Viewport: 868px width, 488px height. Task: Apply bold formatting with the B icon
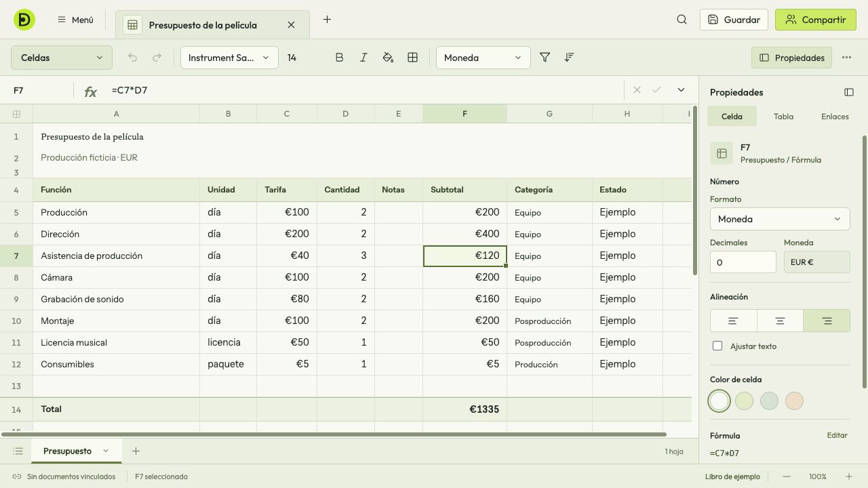tap(339, 58)
